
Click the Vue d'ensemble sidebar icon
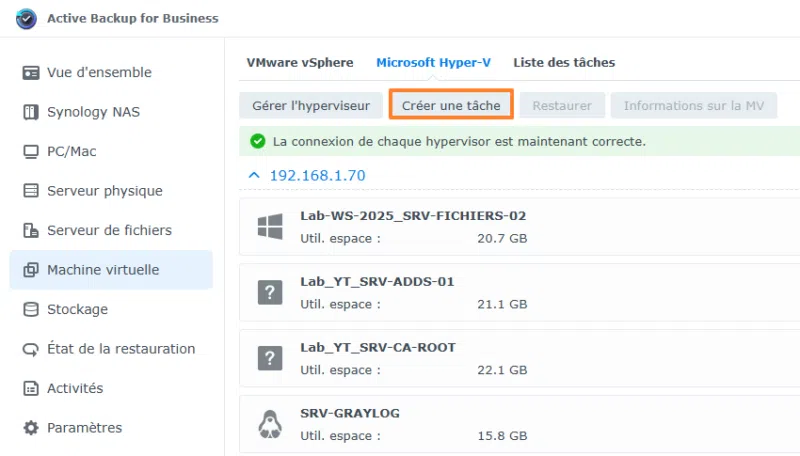tap(30, 72)
